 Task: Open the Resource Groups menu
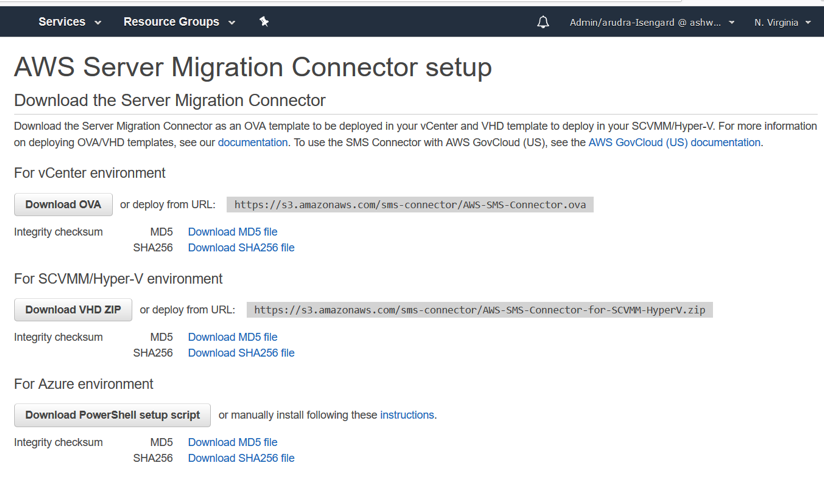tap(179, 22)
